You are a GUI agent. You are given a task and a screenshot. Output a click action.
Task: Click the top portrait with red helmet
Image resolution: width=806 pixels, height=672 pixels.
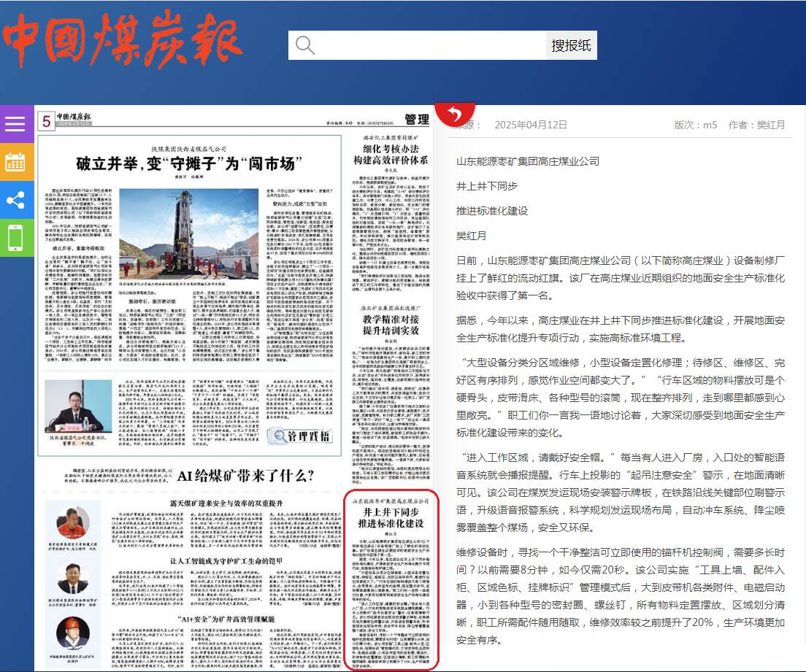72,522
